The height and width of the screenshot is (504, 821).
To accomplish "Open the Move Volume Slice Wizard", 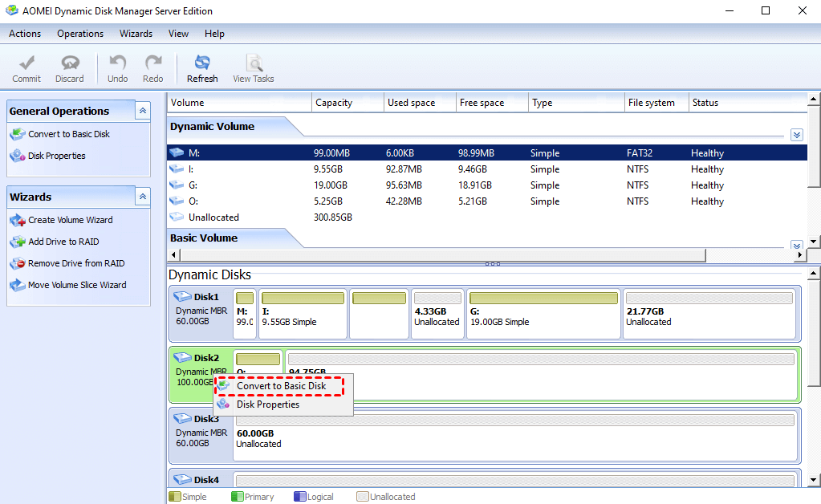I will tap(77, 285).
